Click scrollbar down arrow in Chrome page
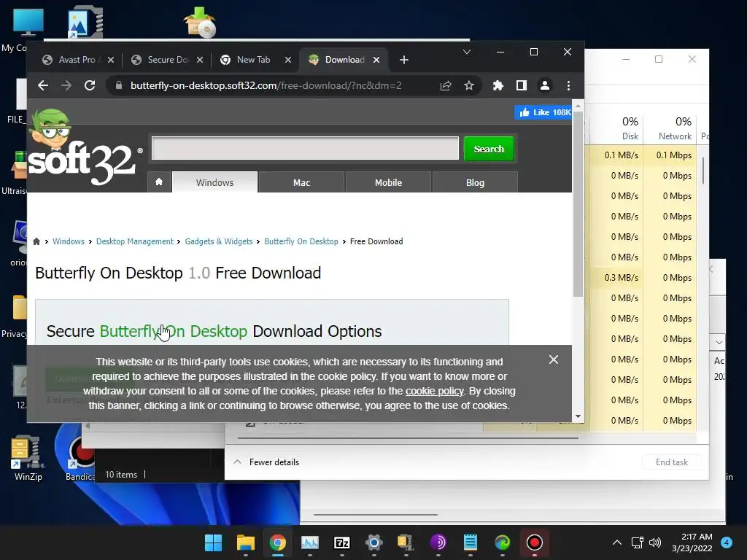This screenshot has height=560, width=747. pyautogui.click(x=578, y=416)
